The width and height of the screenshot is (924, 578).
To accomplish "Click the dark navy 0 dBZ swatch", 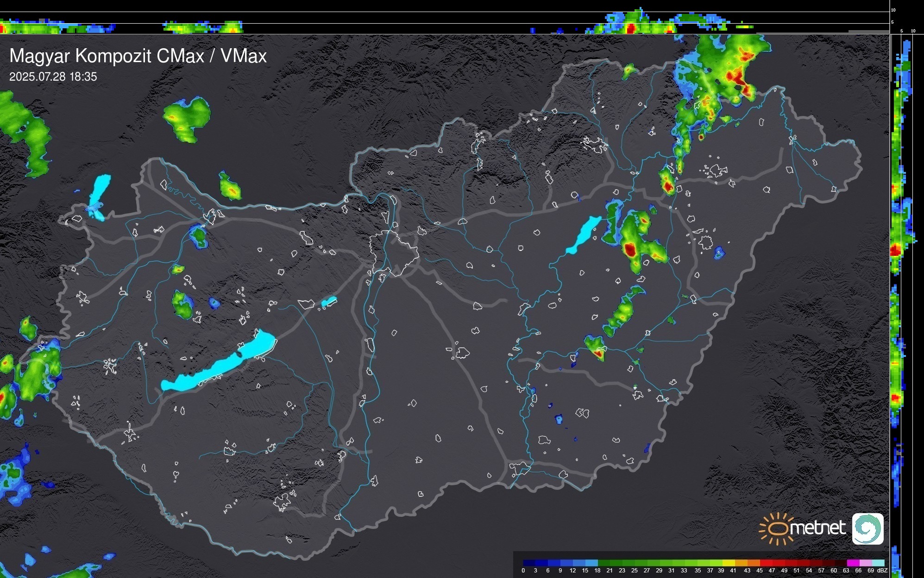I will point(529,563).
